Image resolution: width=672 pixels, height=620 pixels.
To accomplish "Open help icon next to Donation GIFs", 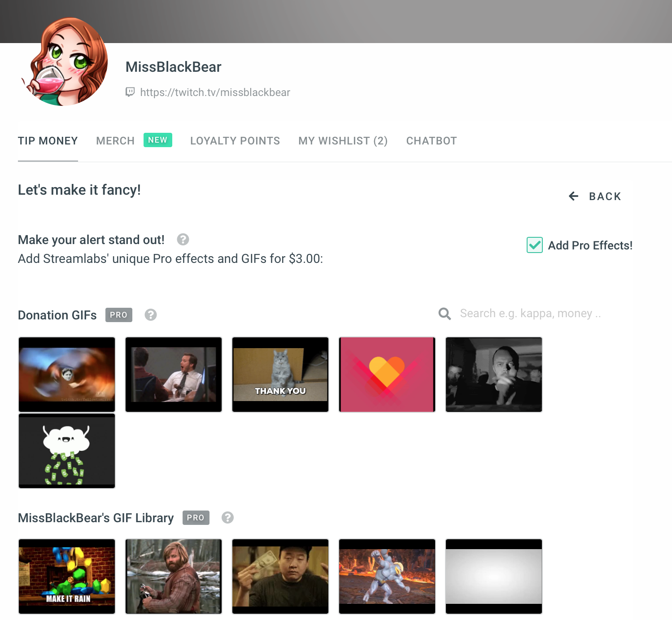I will click(151, 315).
